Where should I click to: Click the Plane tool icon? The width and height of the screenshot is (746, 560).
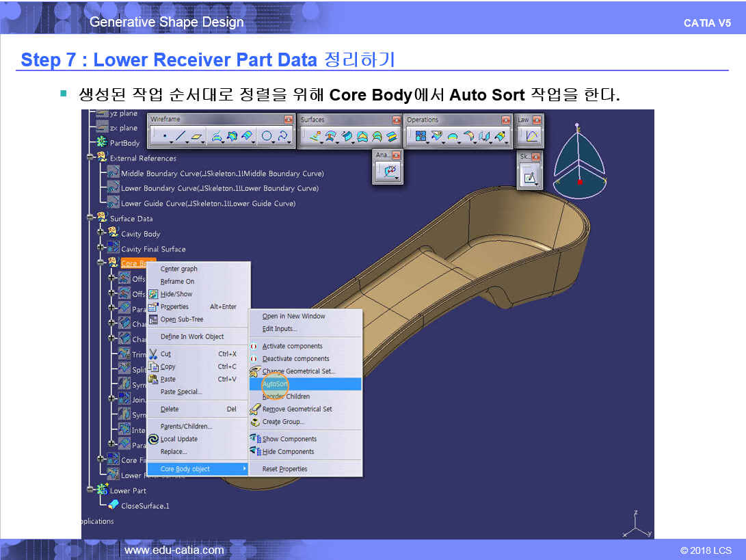pos(198,137)
